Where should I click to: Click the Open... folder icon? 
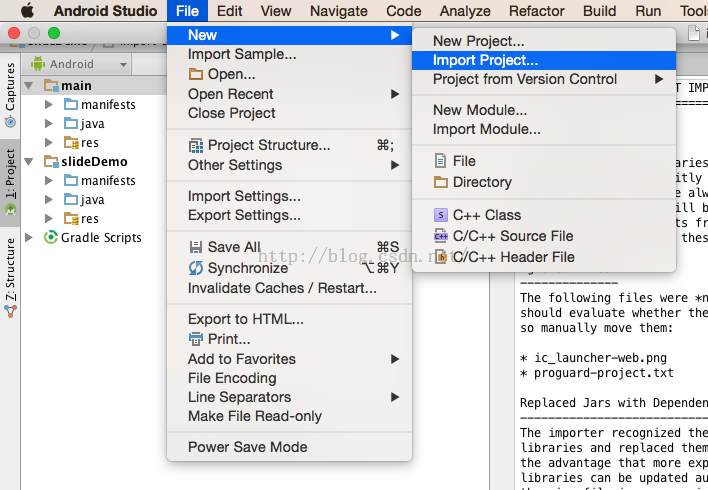[196, 74]
